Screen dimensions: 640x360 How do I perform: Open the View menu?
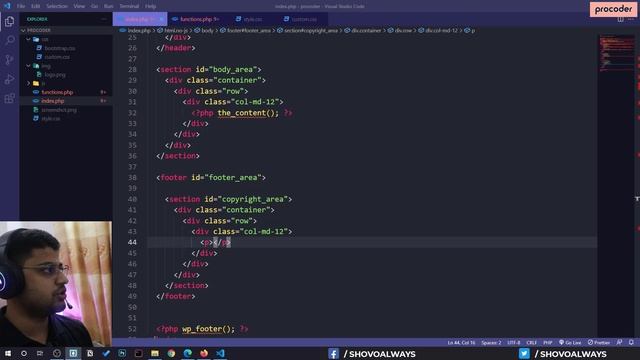[79, 6]
